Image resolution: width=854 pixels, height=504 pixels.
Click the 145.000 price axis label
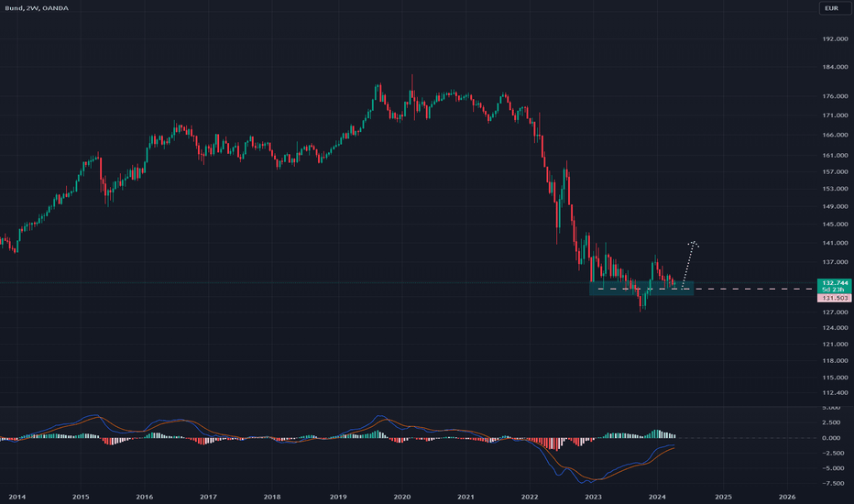(835, 225)
